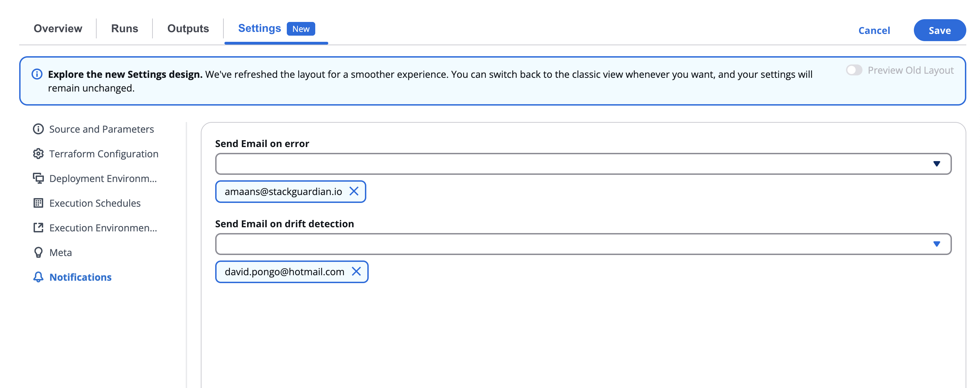Image resolution: width=980 pixels, height=388 pixels.
Task: Click the Terraform Configuration gear icon
Action: pyautogui.click(x=38, y=154)
